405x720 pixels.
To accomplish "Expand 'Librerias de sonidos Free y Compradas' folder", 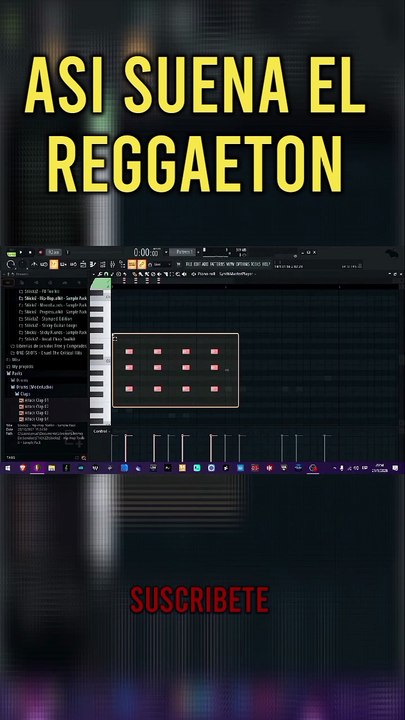I will click(x=48, y=346).
